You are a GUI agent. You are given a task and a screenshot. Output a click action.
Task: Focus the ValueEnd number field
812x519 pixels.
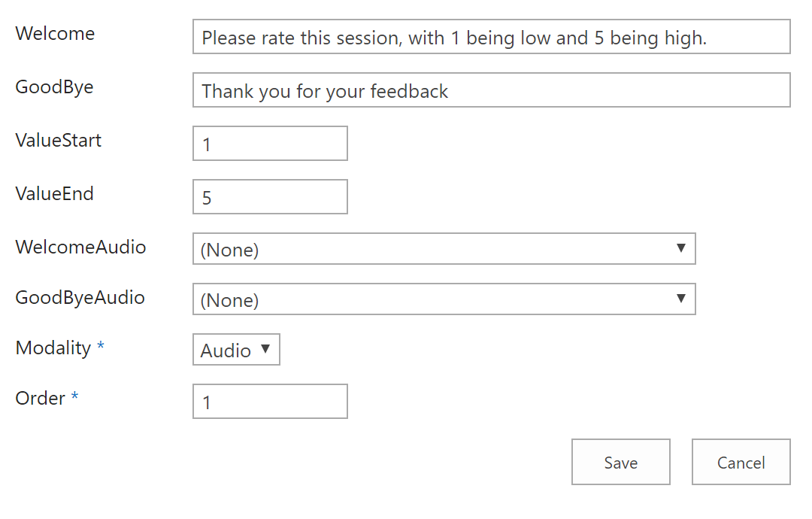point(270,197)
